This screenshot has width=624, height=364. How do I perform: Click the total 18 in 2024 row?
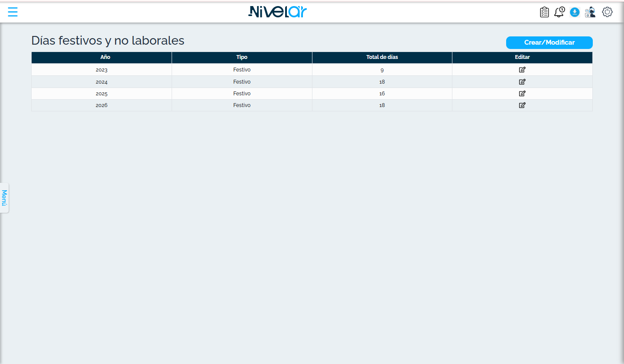382,82
